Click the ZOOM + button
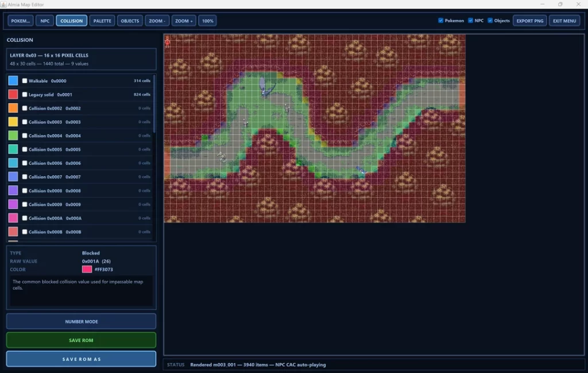The width and height of the screenshot is (588, 373). point(184,21)
